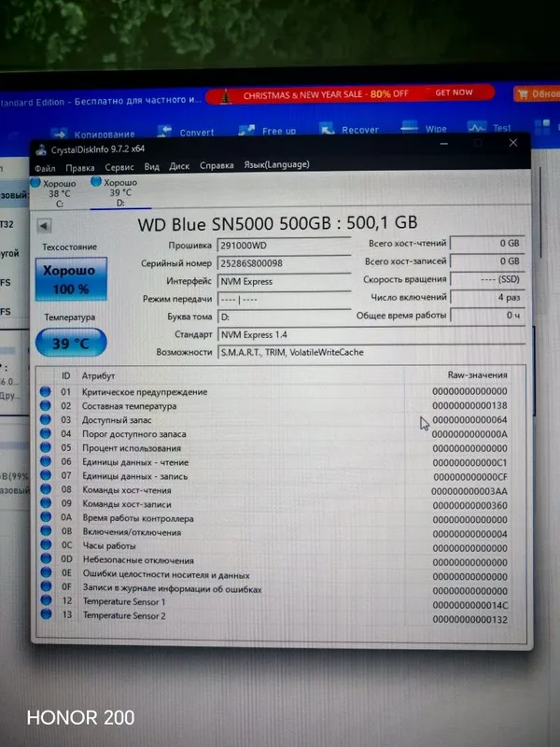560x747 pixels.
Task: Open the Диск menu
Action: (179, 166)
